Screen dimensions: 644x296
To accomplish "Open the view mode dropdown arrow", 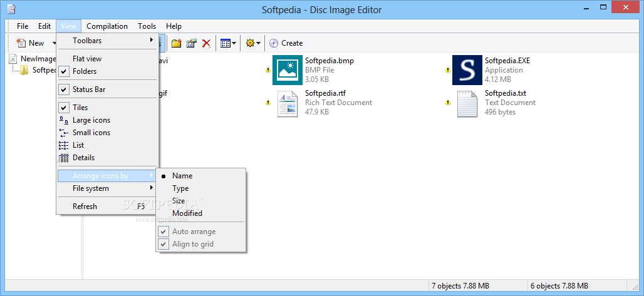I will [234, 43].
